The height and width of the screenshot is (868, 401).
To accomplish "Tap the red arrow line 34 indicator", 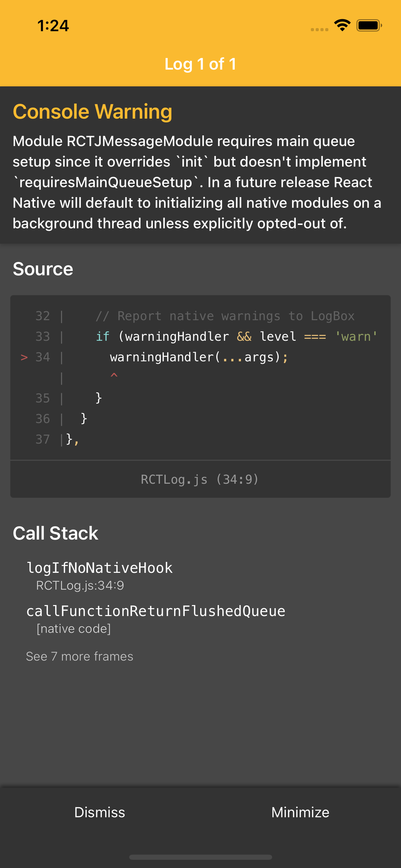I will pos(24,358).
